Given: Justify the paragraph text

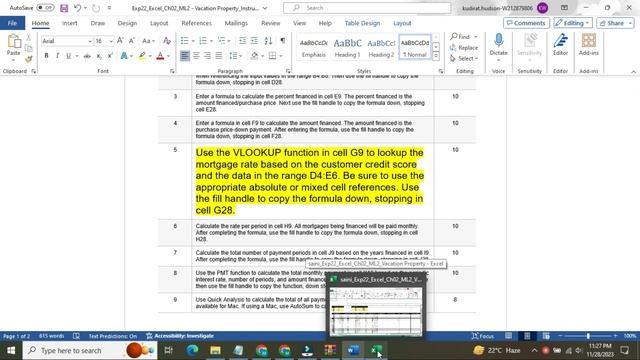Looking at the screenshot, I should click(219, 56).
